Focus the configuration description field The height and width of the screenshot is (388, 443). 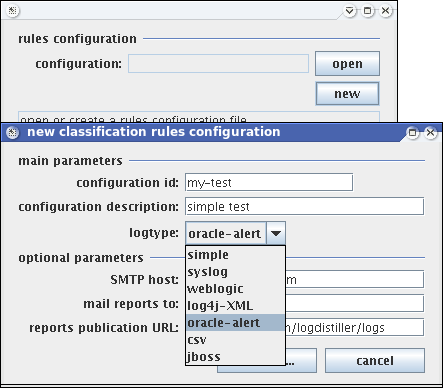(305, 206)
